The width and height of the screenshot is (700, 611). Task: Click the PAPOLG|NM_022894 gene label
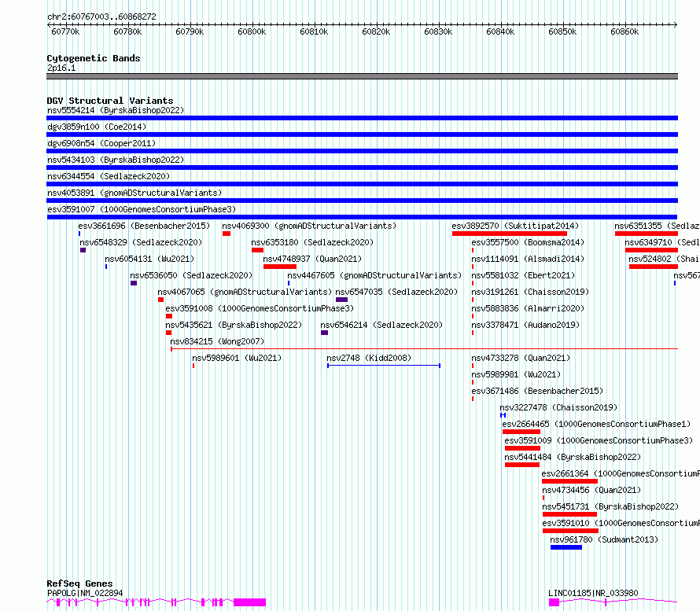coord(85,593)
